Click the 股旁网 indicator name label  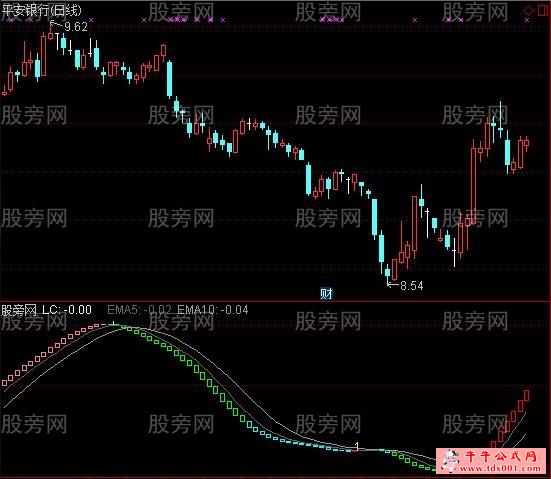pos(19,310)
